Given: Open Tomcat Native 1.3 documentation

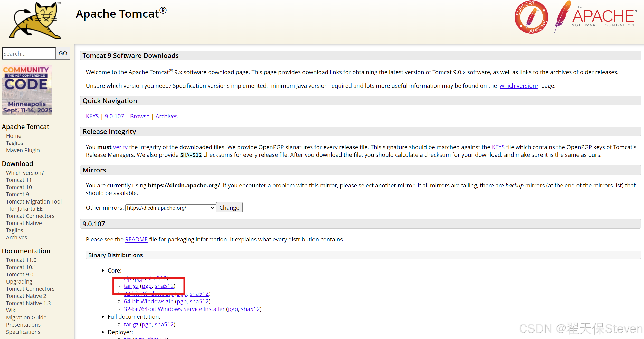Looking at the screenshot, I should [x=29, y=303].
